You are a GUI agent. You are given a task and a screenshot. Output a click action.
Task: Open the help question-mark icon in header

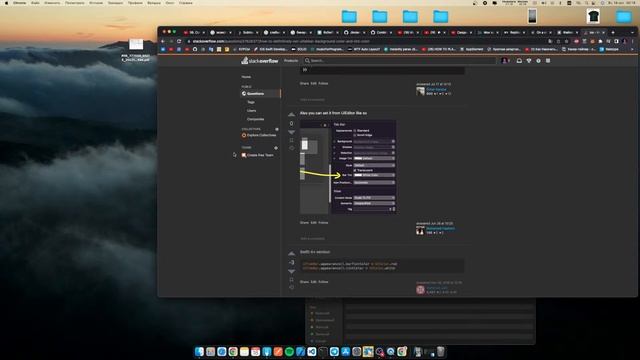click(x=538, y=60)
